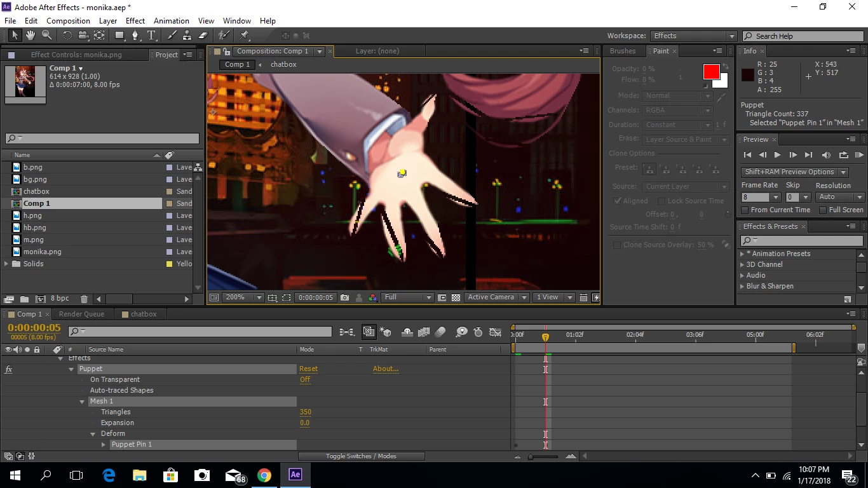Enable the Full Screen checkbox
868x488 pixels.
(x=823, y=210)
